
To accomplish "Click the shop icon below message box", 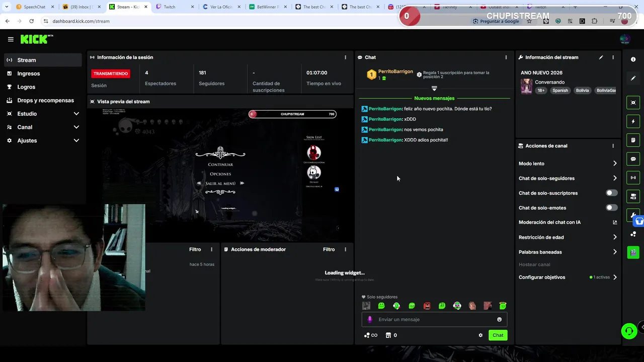I will [x=388, y=335].
